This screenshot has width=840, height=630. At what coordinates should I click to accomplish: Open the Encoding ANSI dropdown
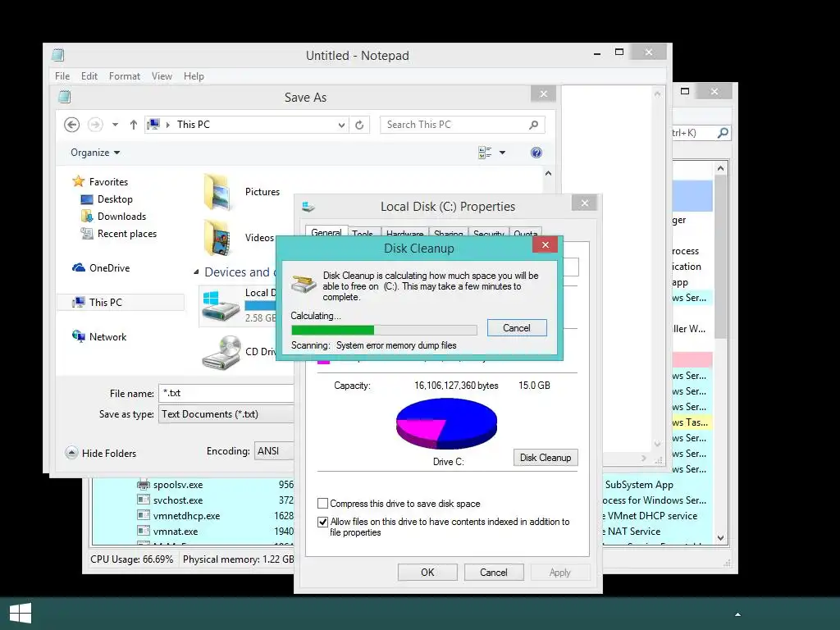tap(274, 451)
